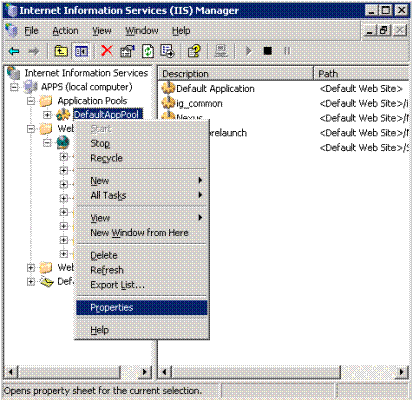Collapse the APPS (local computer) node
Image resolution: width=413 pixels, height=401 pixels.
tap(14, 87)
